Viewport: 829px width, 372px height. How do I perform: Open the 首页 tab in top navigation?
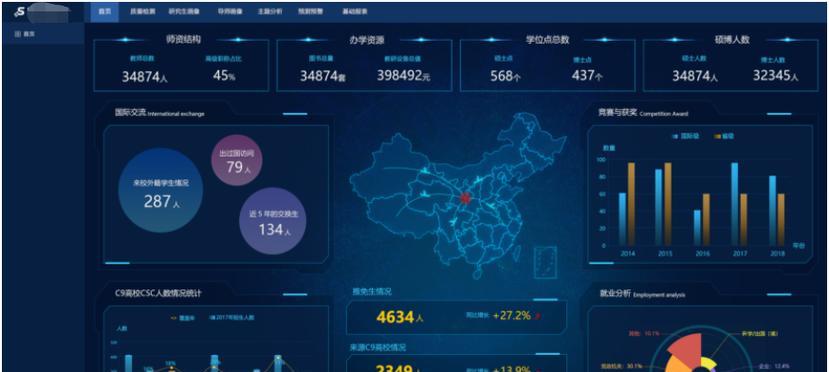coord(105,11)
